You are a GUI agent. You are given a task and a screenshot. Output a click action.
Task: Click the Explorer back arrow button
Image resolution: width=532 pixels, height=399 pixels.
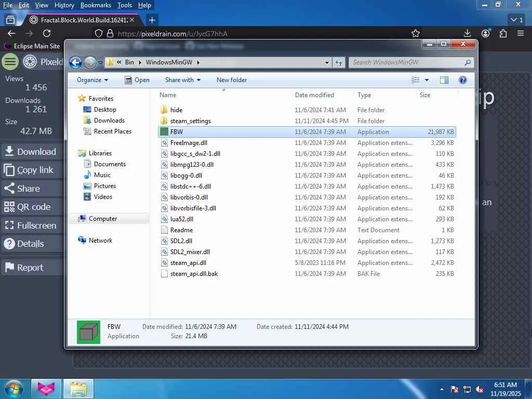pos(75,62)
